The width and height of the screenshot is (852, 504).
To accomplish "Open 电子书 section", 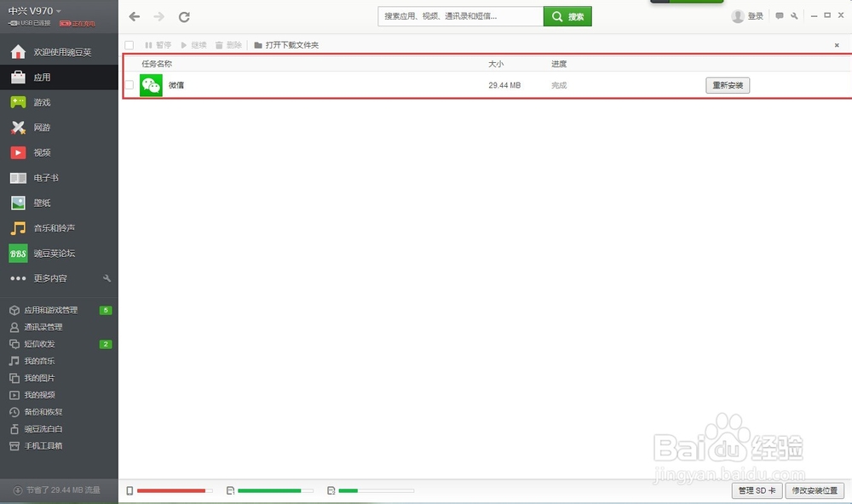I will pyautogui.click(x=60, y=178).
